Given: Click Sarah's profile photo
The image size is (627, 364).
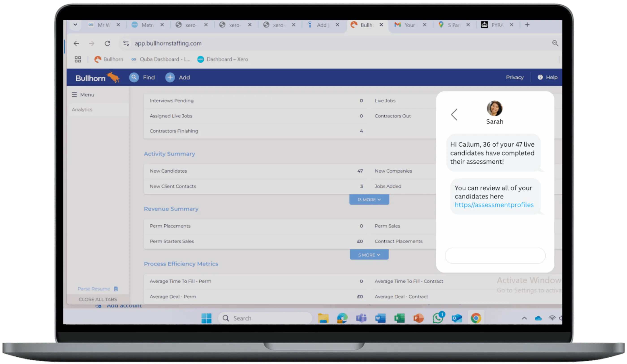Looking at the screenshot, I should click(495, 108).
